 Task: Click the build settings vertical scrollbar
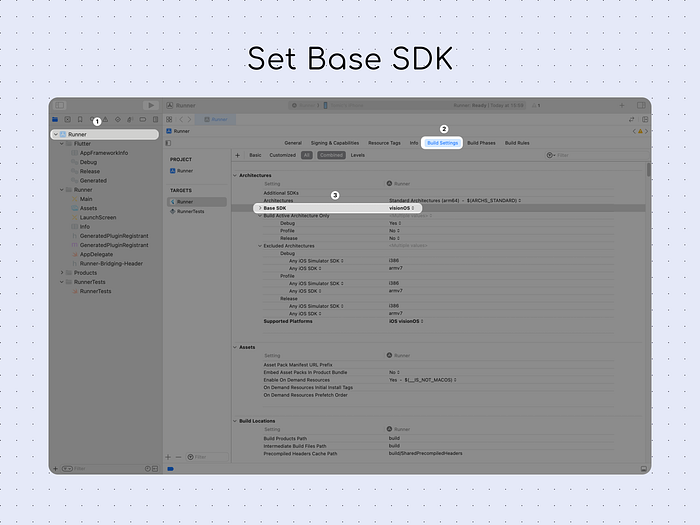pos(648,170)
